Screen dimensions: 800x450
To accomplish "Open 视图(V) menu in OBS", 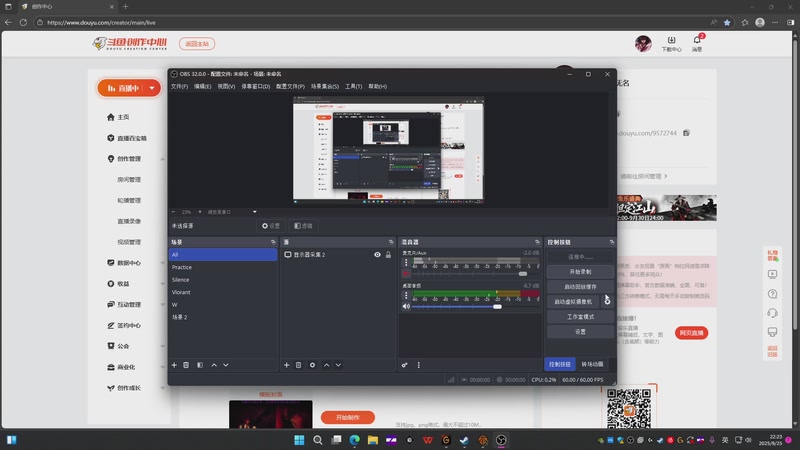I will click(x=227, y=86).
